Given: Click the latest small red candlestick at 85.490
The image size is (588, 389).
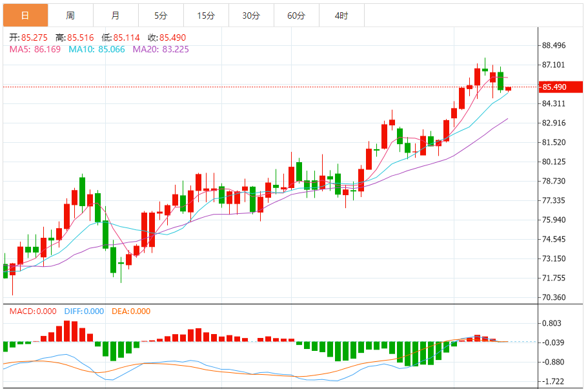Looking at the screenshot, I should point(508,89).
